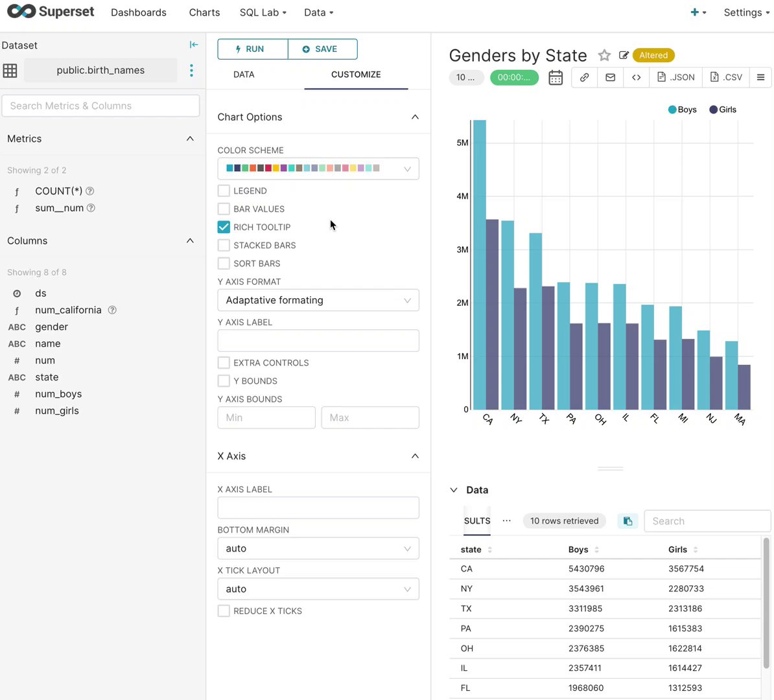Export chart as .CSV
The width and height of the screenshot is (774, 700).
tap(726, 78)
